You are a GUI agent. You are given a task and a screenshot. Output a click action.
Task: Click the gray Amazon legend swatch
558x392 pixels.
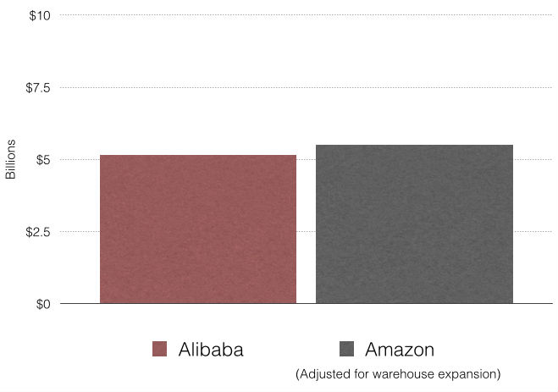pos(345,349)
